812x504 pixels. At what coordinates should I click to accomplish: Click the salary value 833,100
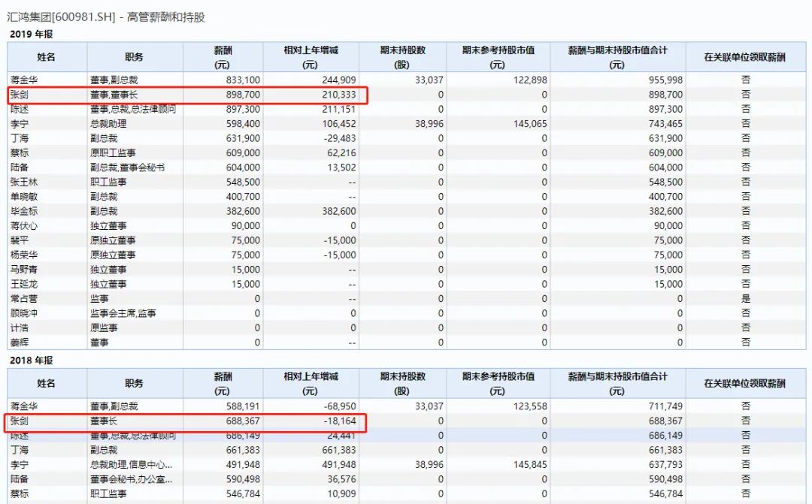(243, 80)
